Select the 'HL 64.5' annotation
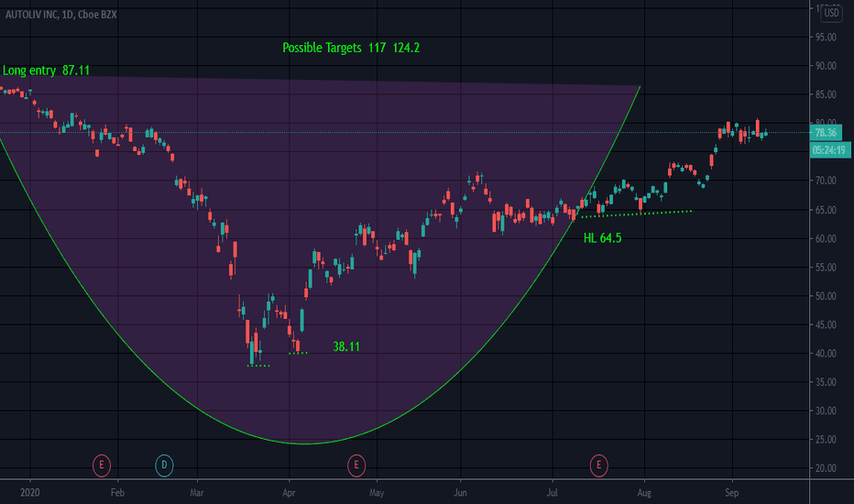Screen dimensions: 854x504 602,238
